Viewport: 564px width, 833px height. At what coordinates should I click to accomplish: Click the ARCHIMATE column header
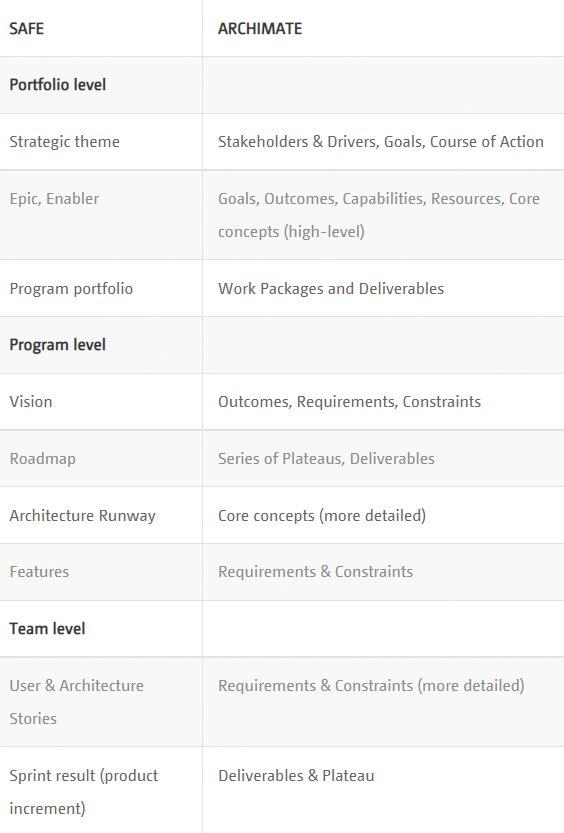tap(383, 28)
